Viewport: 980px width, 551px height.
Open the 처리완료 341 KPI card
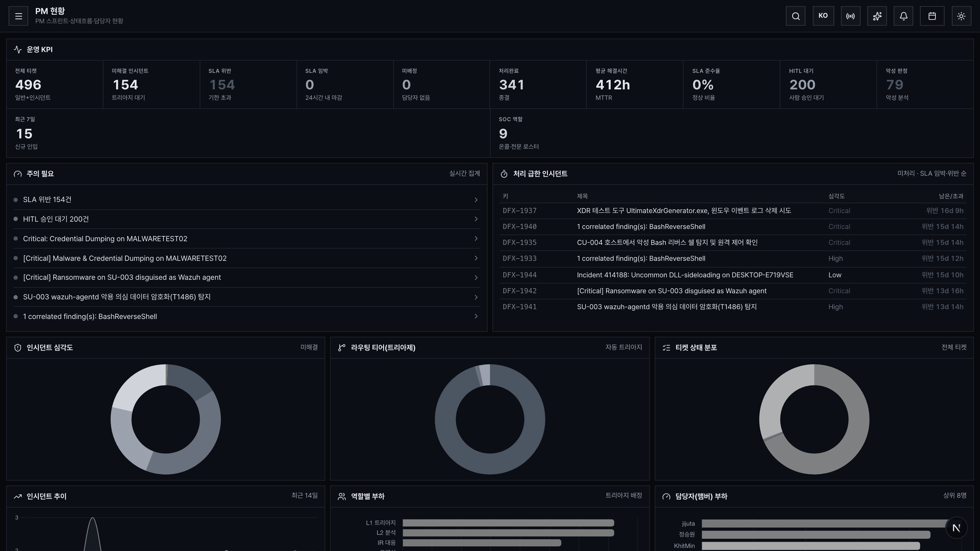(x=538, y=84)
